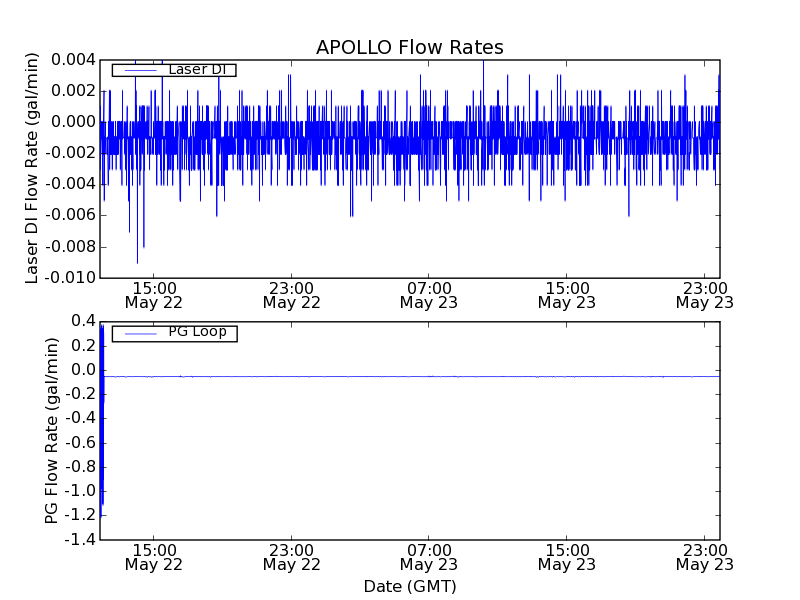Click the PG Flow Rate y-axis label
800x600 pixels.
52,430
